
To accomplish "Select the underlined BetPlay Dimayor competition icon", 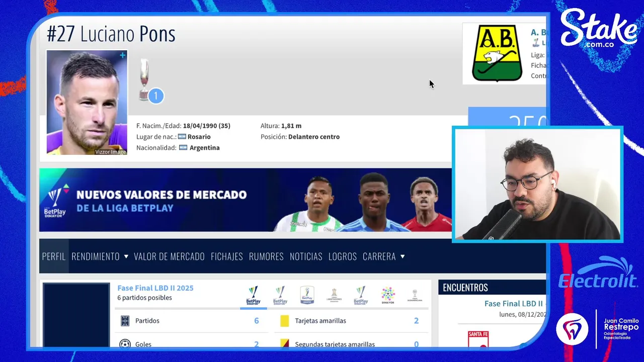I will click(x=253, y=296).
